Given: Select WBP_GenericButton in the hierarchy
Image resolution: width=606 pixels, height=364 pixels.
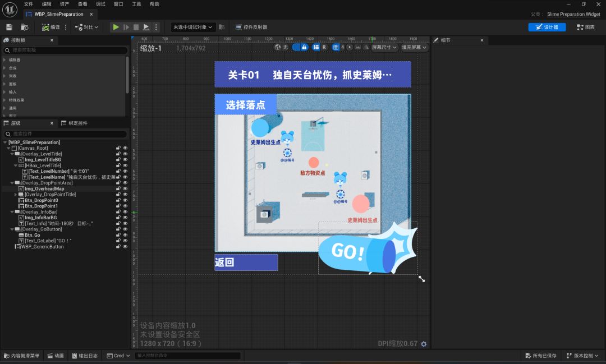Looking at the screenshot, I should click(42, 247).
